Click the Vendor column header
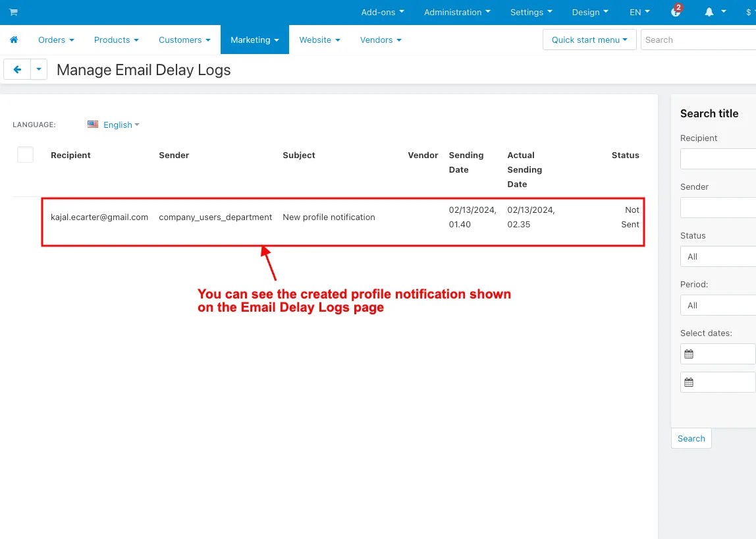The image size is (756, 539). coord(423,155)
